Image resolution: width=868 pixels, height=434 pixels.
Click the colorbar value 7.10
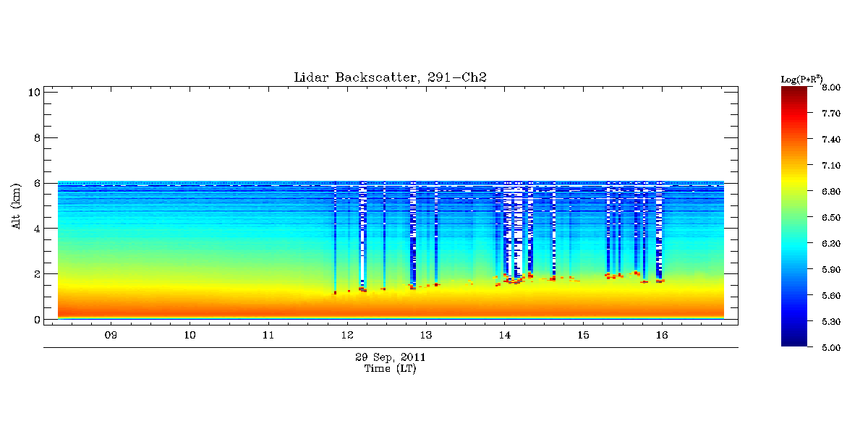pos(831,166)
